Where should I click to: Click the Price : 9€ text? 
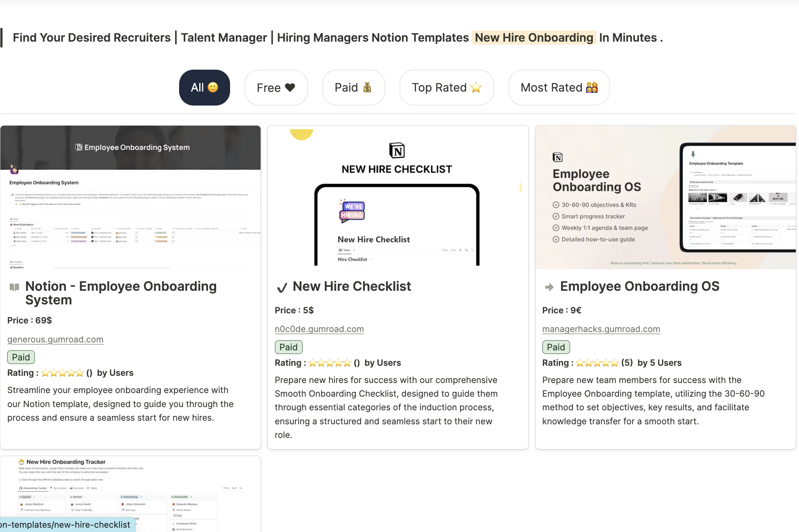[561, 310]
